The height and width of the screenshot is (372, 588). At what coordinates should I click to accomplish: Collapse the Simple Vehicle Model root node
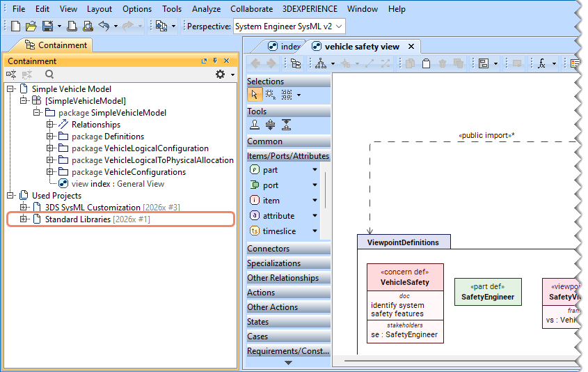point(10,89)
